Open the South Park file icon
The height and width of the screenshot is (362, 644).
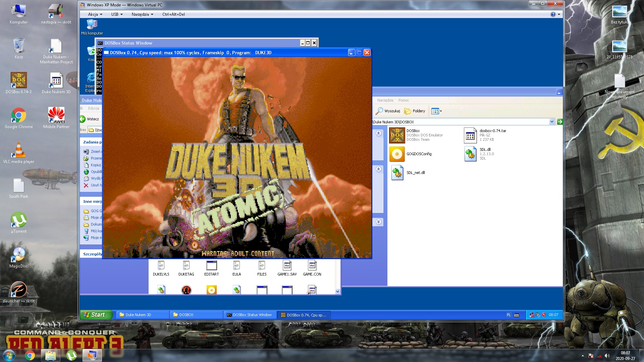point(18,188)
